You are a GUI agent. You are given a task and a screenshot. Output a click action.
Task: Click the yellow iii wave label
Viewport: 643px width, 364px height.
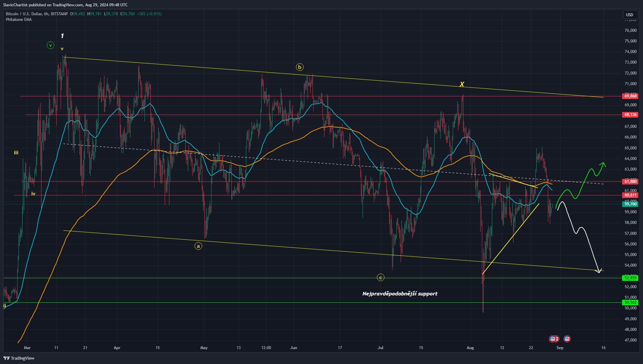(x=16, y=153)
